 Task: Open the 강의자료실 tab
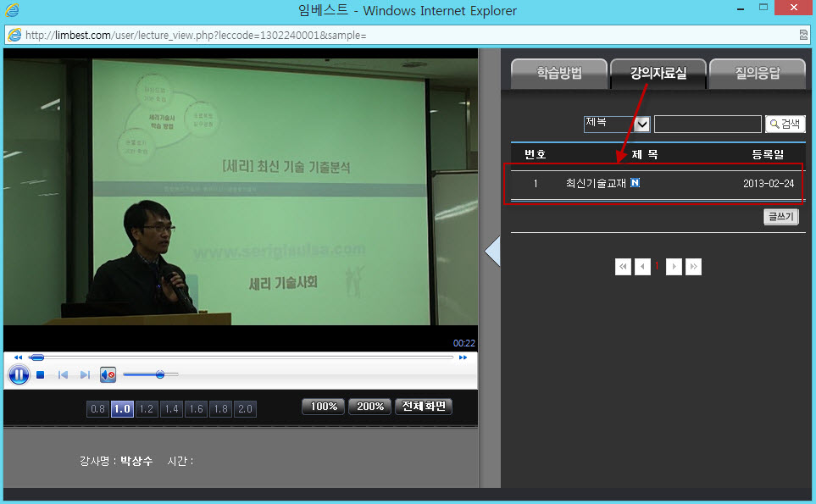point(658,74)
